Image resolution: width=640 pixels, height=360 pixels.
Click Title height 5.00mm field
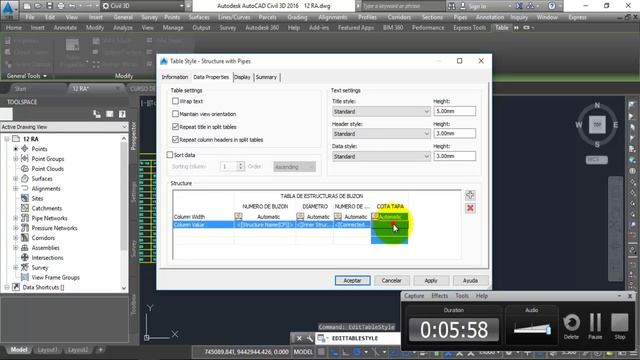(454, 111)
